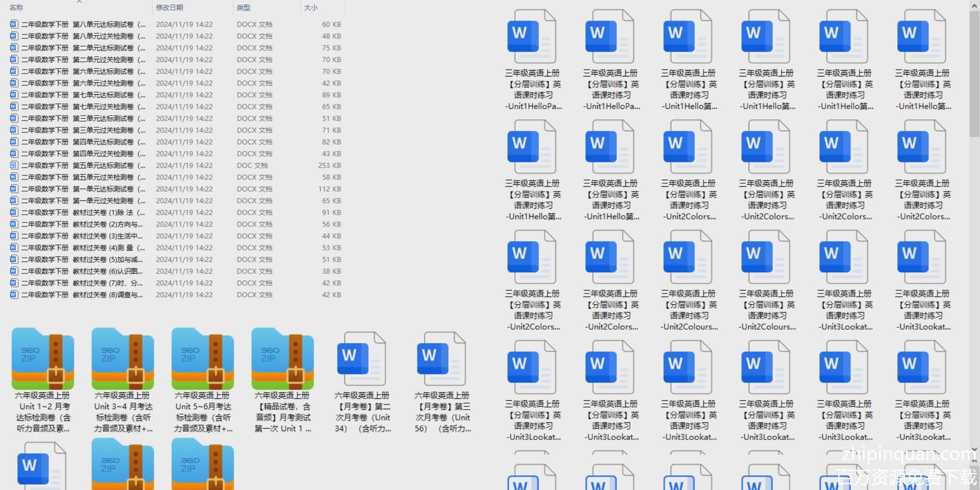980x490 pixels.
Task: Select the file icon of the 253 KB DOC file
Action: pyautogui.click(x=14, y=165)
